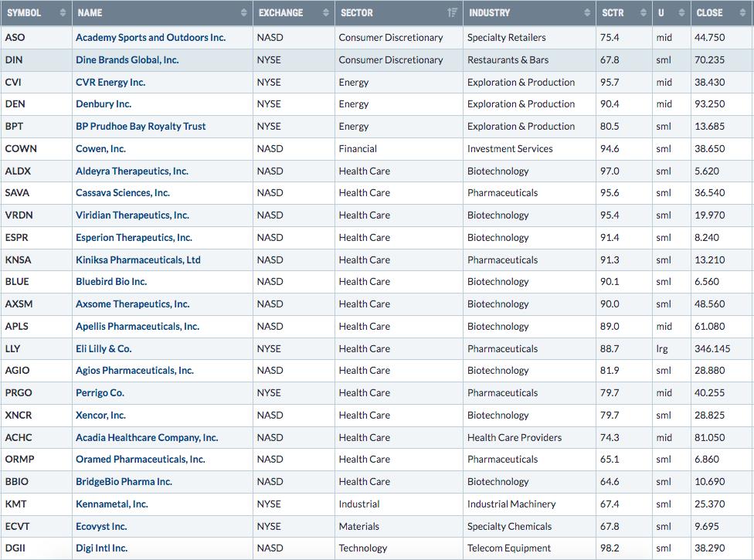Sort by SCTR using header arrows

tap(644, 13)
